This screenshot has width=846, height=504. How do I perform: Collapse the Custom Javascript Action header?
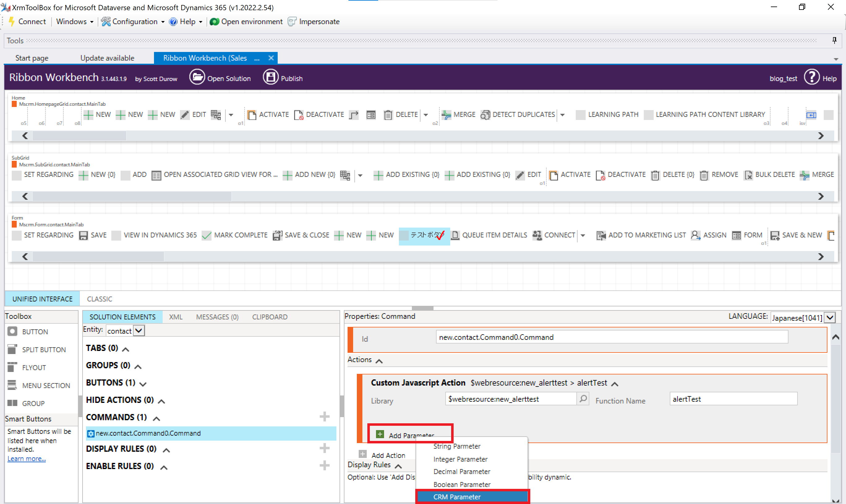(x=614, y=384)
